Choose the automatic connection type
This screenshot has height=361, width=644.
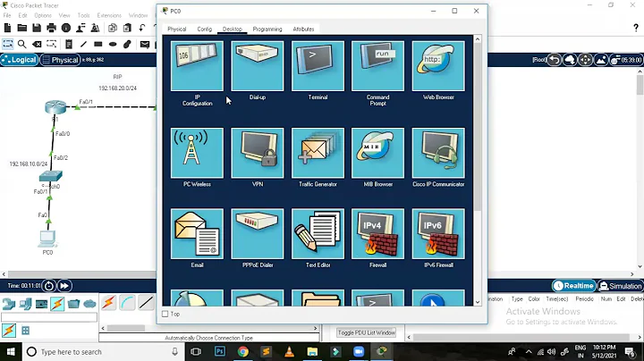109,303
